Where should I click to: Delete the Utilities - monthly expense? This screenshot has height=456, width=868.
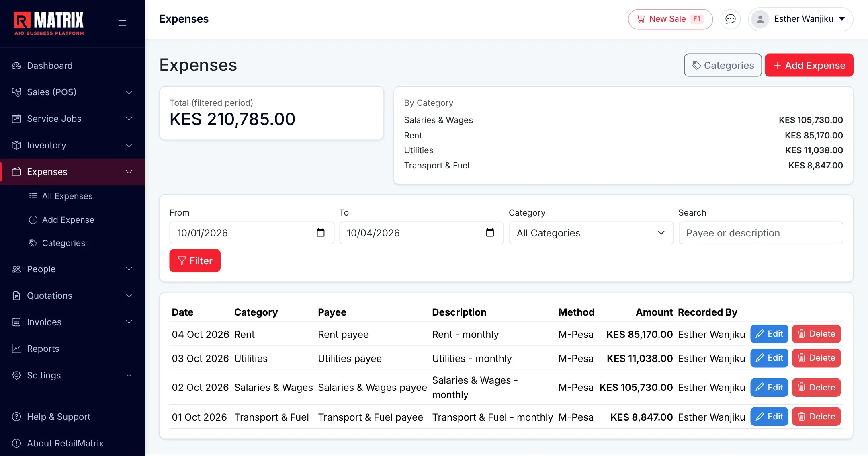(x=816, y=358)
